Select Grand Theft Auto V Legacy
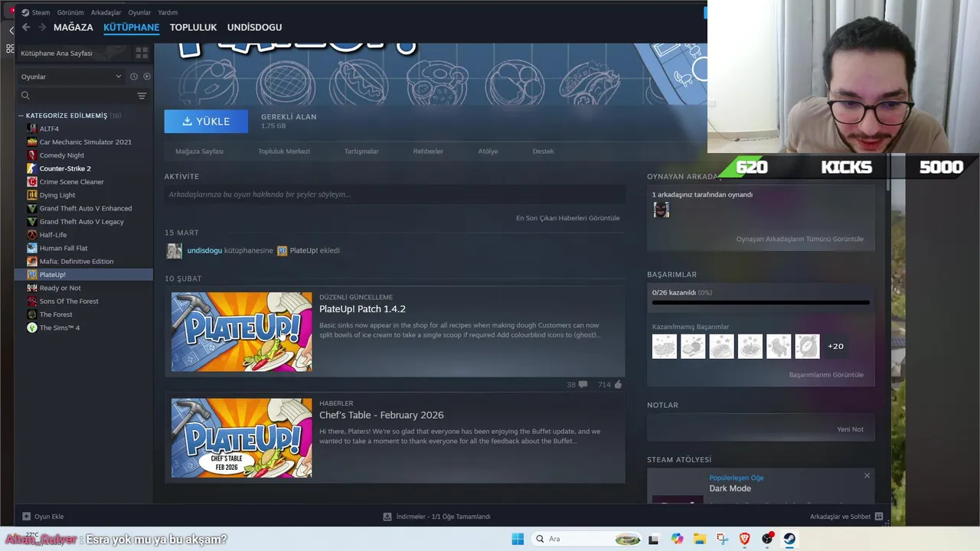 (81, 221)
